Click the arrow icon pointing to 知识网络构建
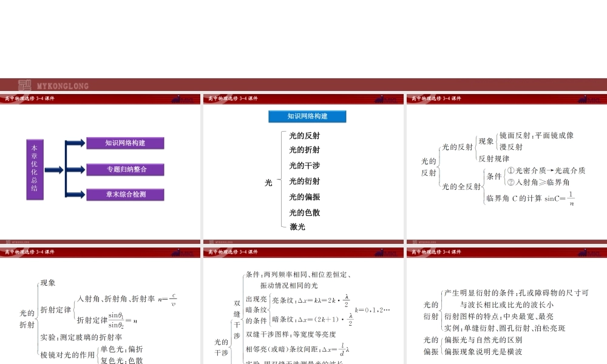Viewport: 607px width, 364px height. (x=76, y=143)
